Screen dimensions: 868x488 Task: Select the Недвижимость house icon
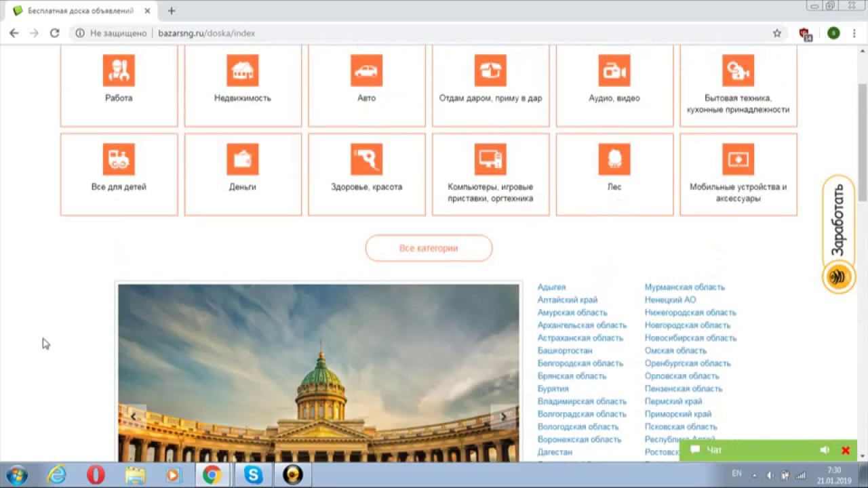[243, 70]
